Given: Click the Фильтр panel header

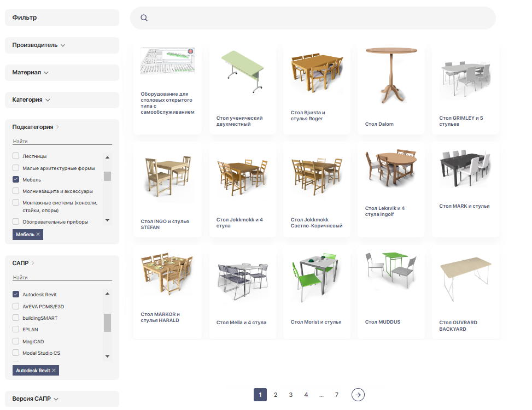Looking at the screenshot, I should pyautogui.click(x=62, y=17).
